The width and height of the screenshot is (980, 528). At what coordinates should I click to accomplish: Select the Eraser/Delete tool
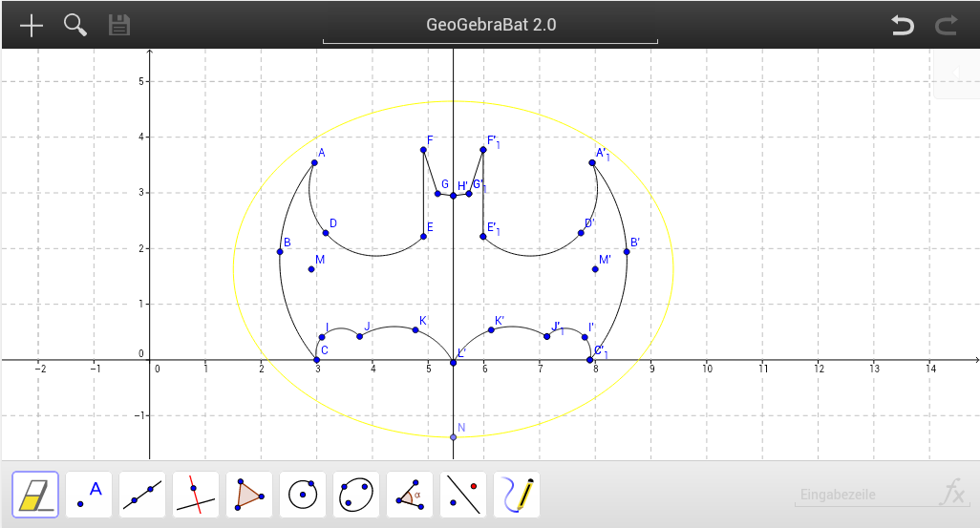pos(35,495)
